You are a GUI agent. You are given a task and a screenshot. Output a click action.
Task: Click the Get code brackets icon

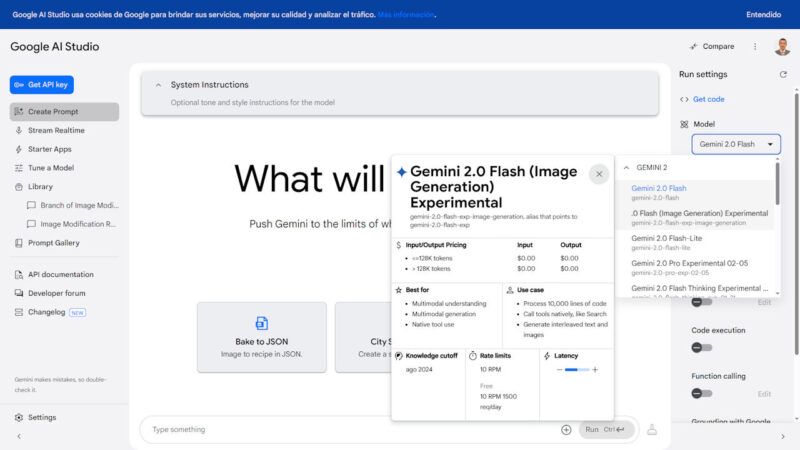684,99
